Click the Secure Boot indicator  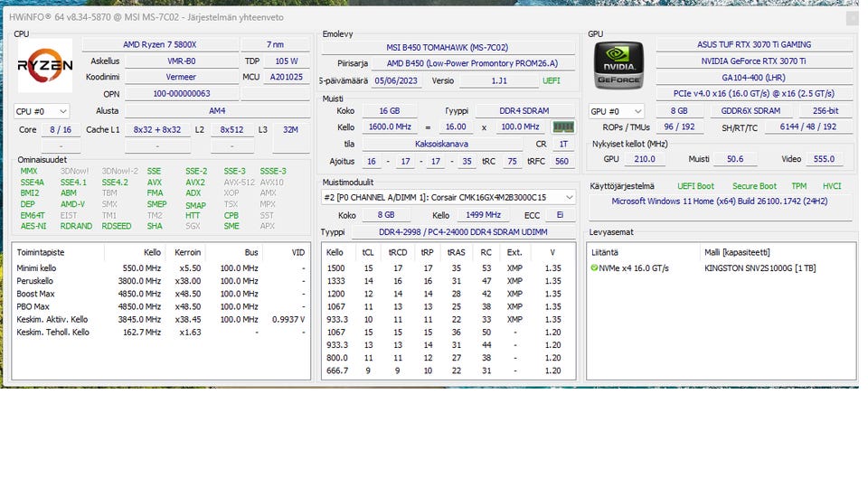click(754, 186)
